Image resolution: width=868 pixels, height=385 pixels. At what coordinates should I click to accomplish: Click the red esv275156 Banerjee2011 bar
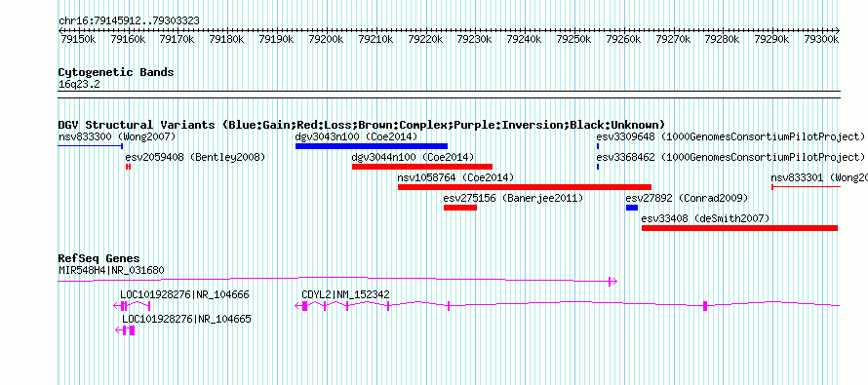[x=460, y=208]
